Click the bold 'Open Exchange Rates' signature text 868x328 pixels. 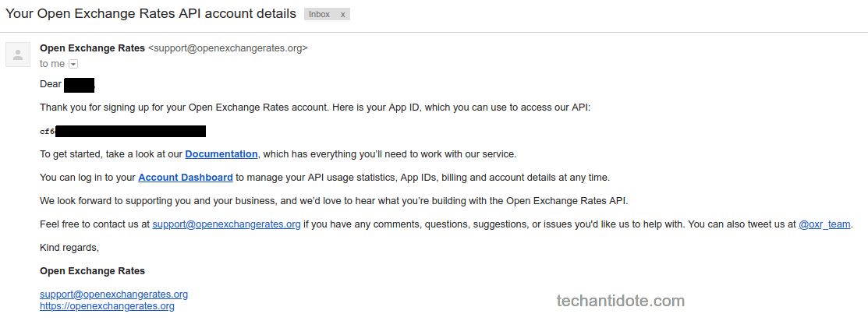93,271
